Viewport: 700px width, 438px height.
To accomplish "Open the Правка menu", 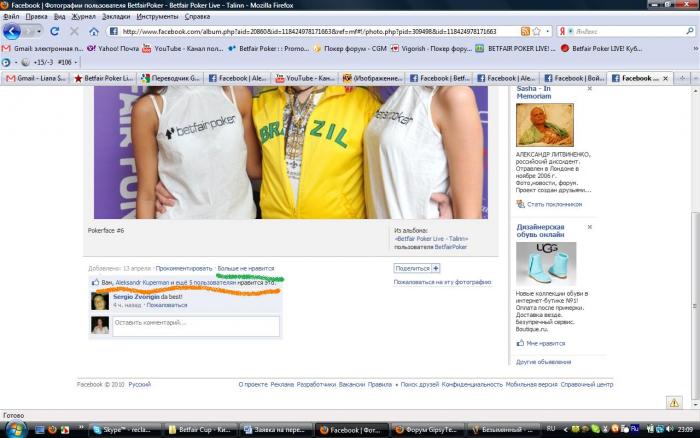I will click(36, 17).
